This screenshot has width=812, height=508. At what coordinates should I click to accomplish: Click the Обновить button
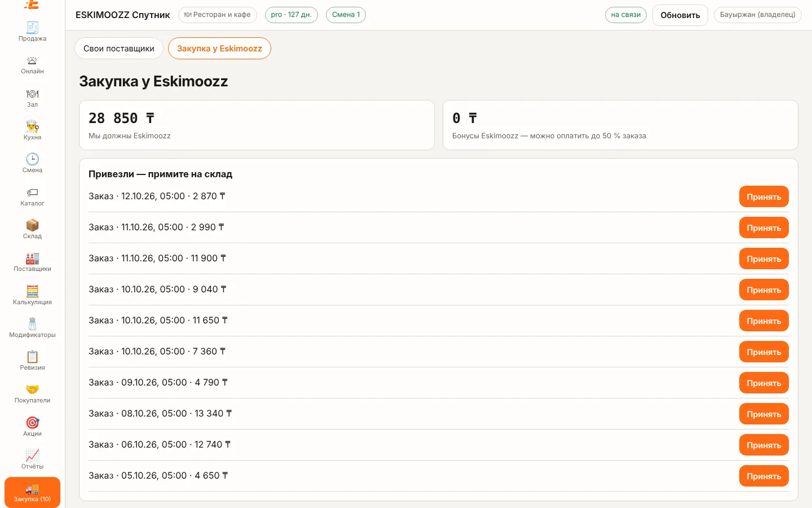[680, 15]
